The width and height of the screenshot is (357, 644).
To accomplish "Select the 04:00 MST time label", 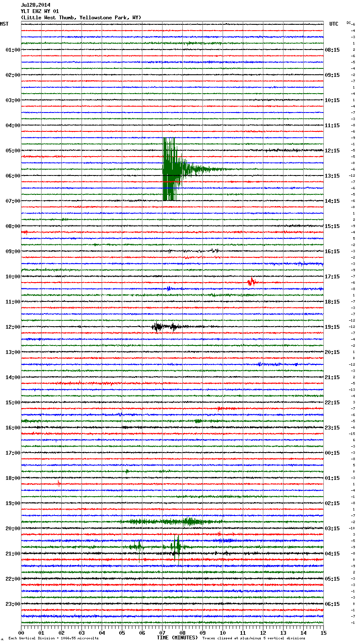I will pos(13,126).
